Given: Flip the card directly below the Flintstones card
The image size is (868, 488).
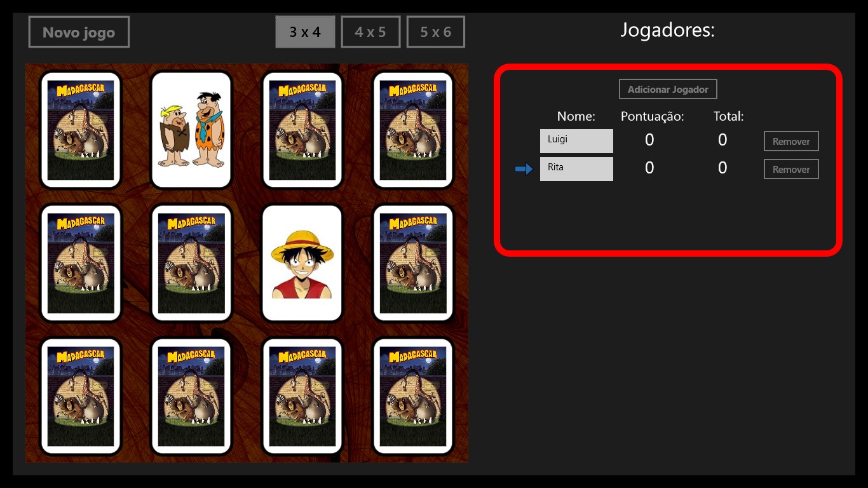Looking at the screenshot, I should coord(191,263).
